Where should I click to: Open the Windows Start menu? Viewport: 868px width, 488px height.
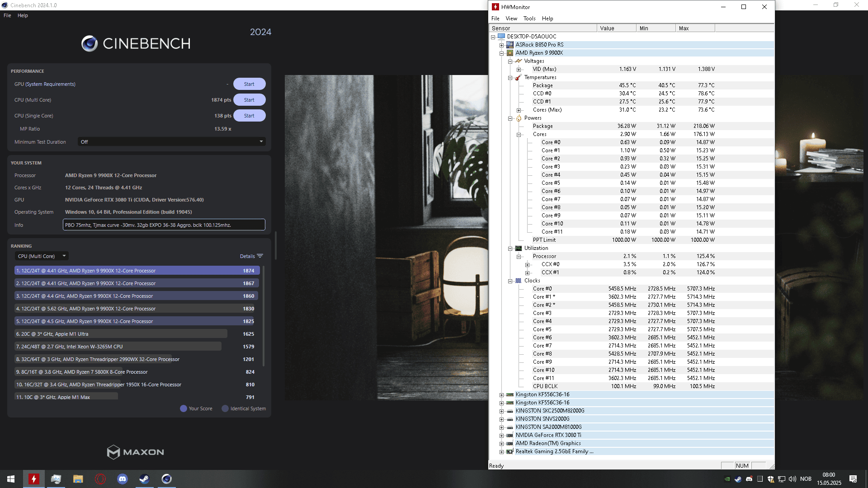(11, 479)
